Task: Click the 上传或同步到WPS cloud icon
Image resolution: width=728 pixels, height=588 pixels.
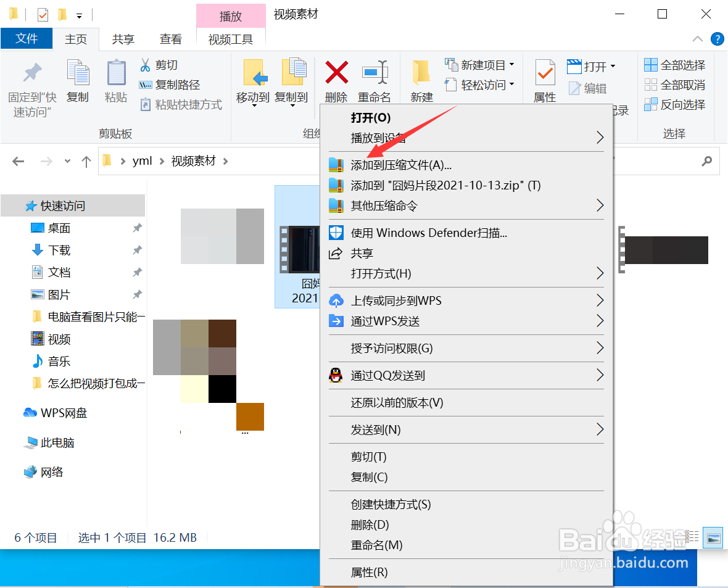Action: click(336, 300)
